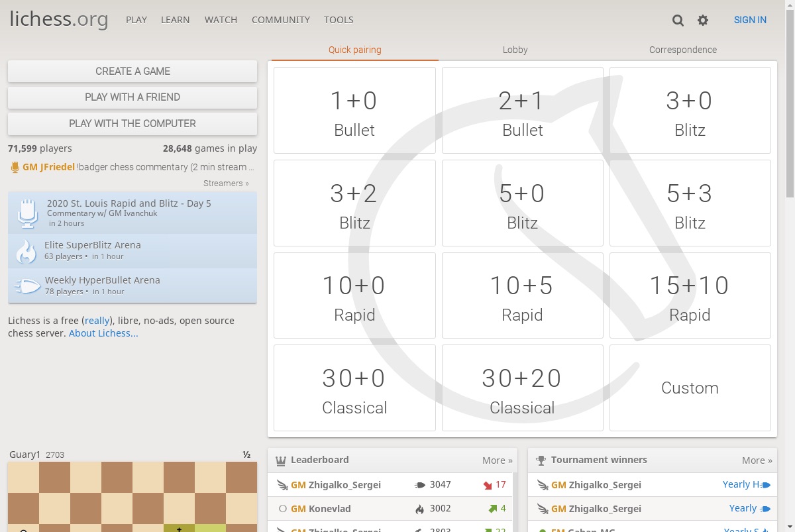
Task: Start a 3+0 Blitz game
Action: pyautogui.click(x=690, y=111)
